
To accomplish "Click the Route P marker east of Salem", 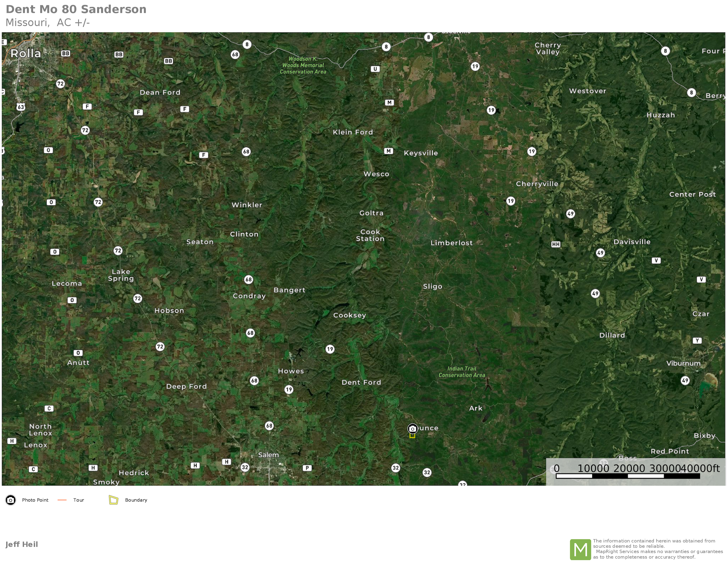I will pyautogui.click(x=307, y=468).
